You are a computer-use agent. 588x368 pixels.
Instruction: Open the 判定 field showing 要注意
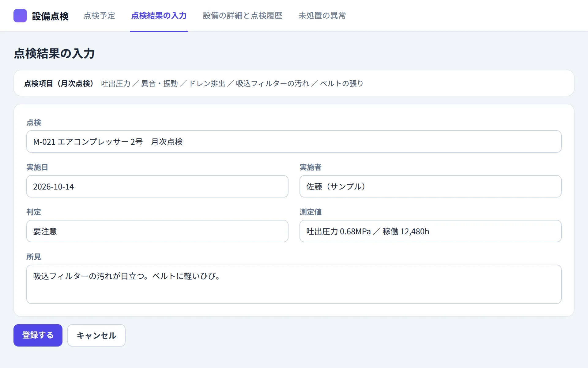point(157,231)
